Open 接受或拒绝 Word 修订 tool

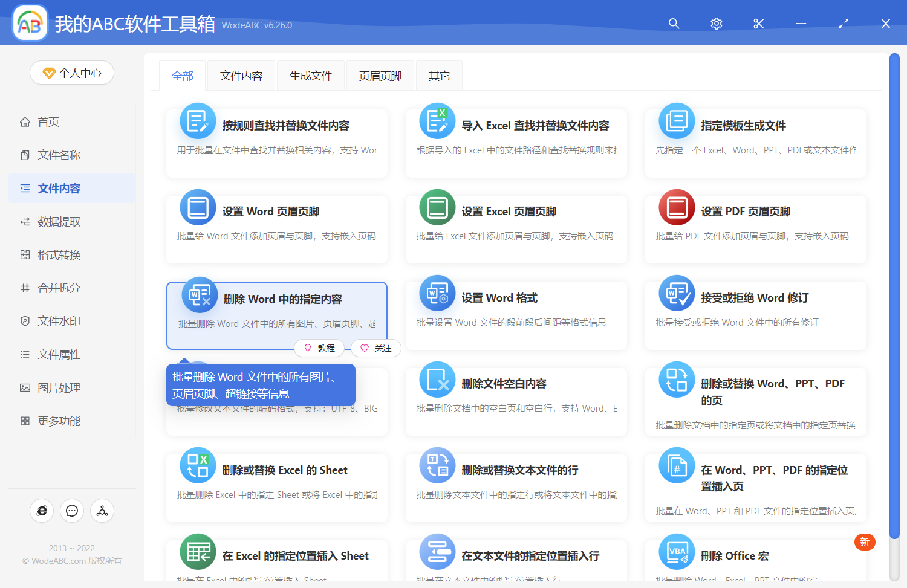click(x=755, y=315)
